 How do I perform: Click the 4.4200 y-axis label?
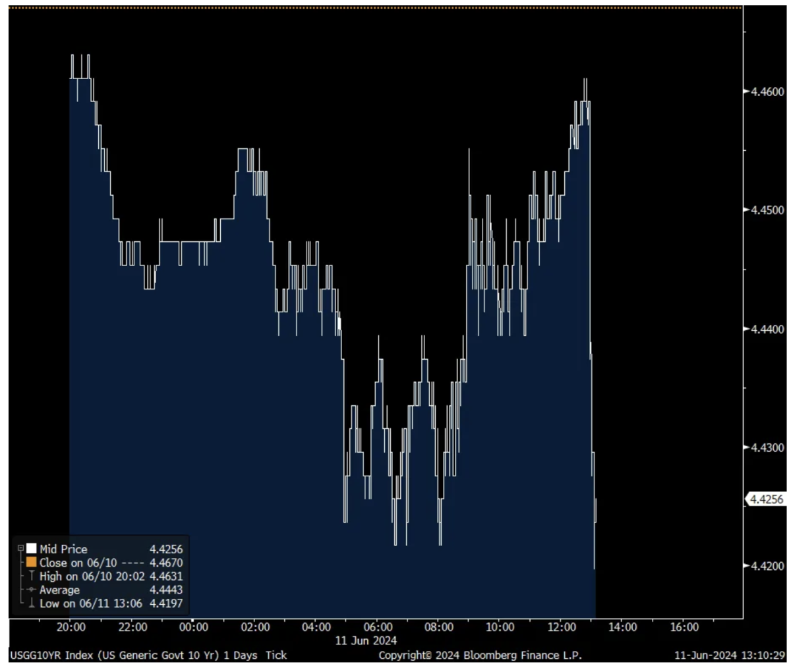click(767, 566)
